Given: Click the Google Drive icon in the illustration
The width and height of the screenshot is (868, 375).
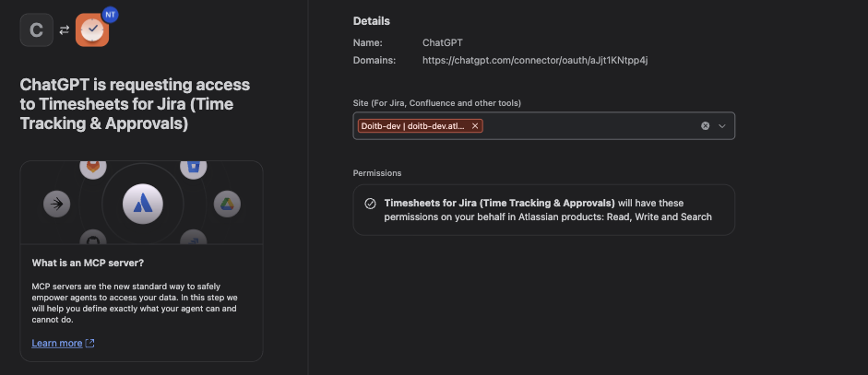Looking at the screenshot, I should coord(227,205).
